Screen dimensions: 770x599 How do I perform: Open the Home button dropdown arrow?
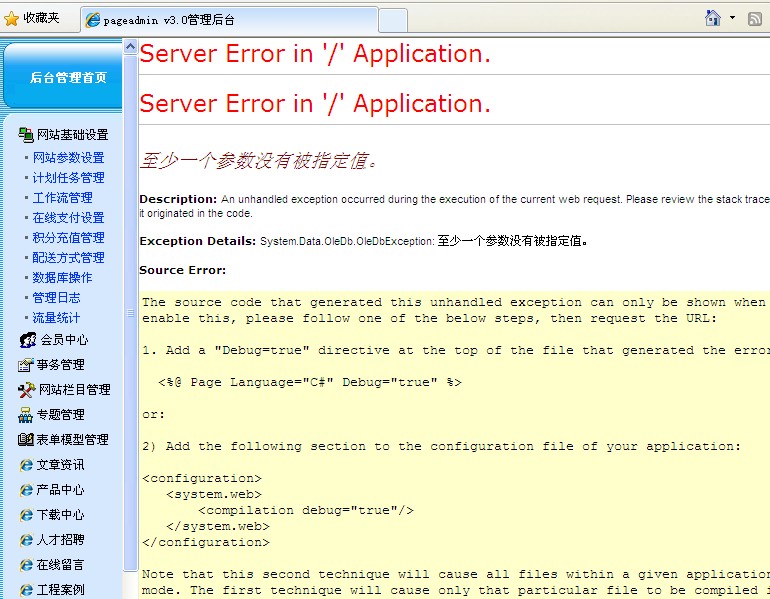tap(732, 18)
